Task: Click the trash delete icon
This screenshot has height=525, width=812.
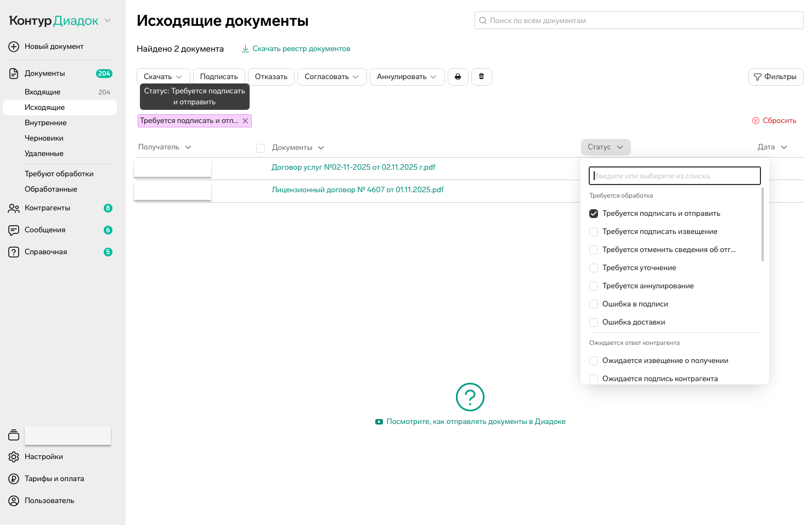Action: click(x=481, y=77)
